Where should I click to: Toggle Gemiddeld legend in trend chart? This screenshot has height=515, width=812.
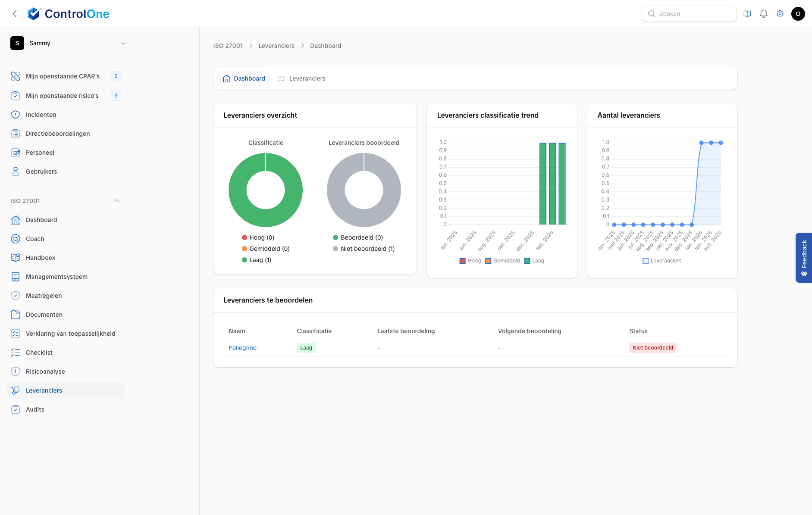502,261
